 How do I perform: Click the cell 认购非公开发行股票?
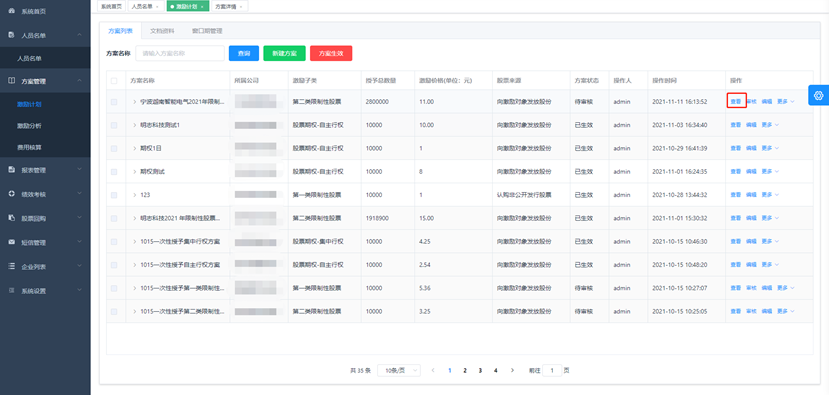[524, 195]
